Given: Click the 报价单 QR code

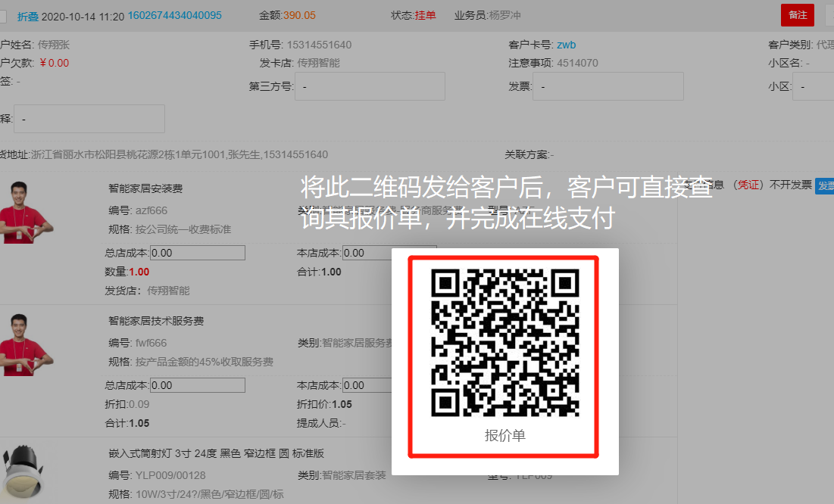Looking at the screenshot, I should click(x=504, y=343).
